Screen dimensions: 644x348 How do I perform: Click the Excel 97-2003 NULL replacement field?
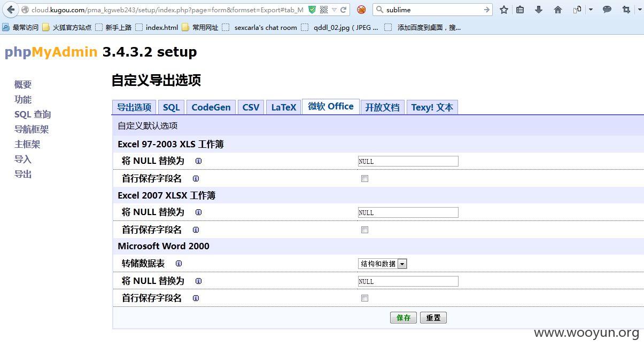pos(408,161)
